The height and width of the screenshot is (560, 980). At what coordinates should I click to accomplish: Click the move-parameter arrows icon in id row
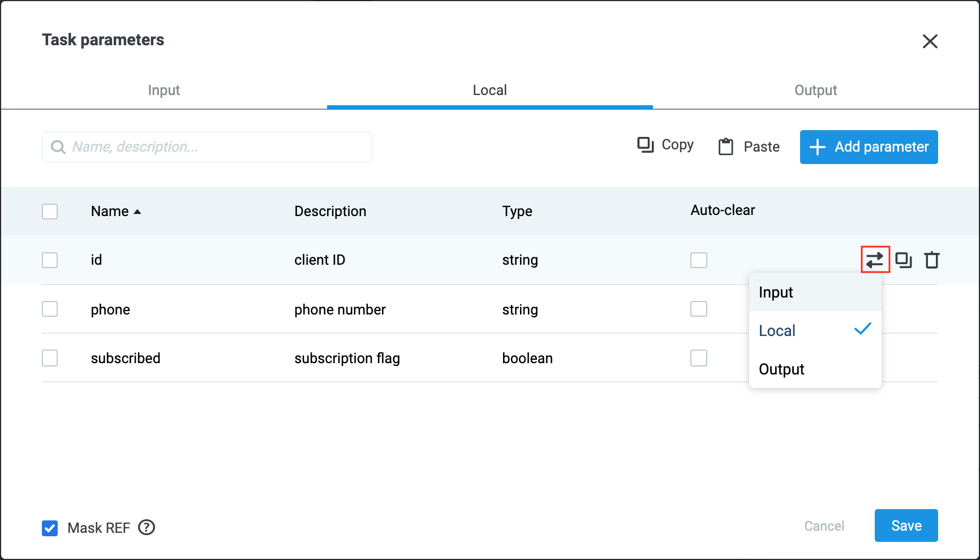(x=875, y=260)
